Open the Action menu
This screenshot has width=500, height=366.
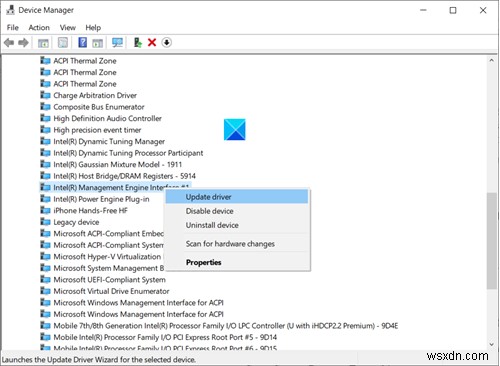point(39,28)
